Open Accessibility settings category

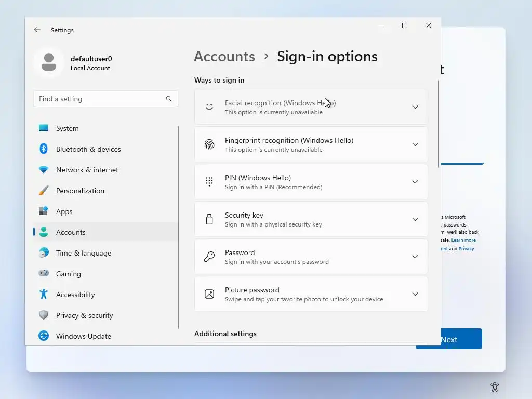tap(105, 295)
